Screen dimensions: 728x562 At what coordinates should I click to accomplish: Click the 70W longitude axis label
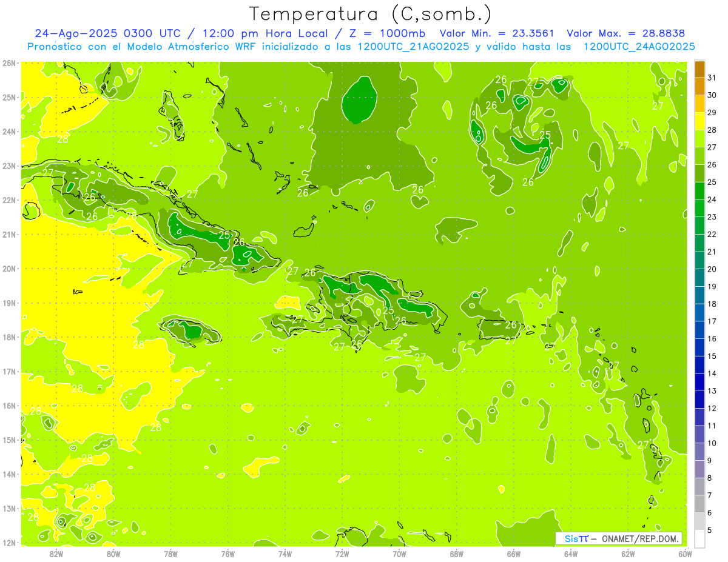point(399,553)
